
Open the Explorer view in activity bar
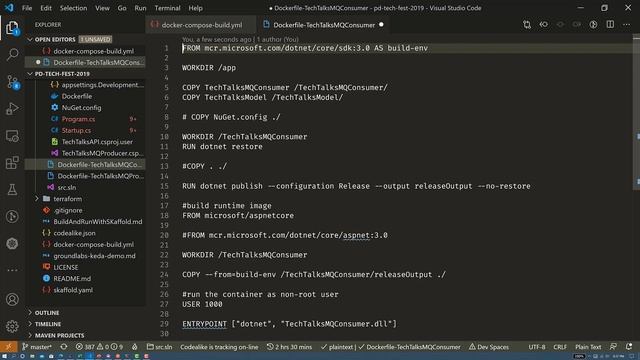pyautogui.click(x=12, y=28)
